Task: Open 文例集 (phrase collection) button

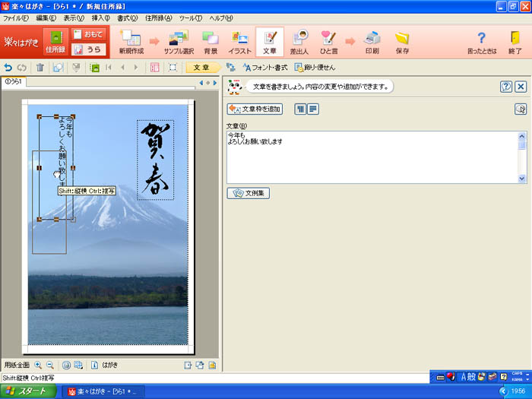Action: click(x=249, y=193)
